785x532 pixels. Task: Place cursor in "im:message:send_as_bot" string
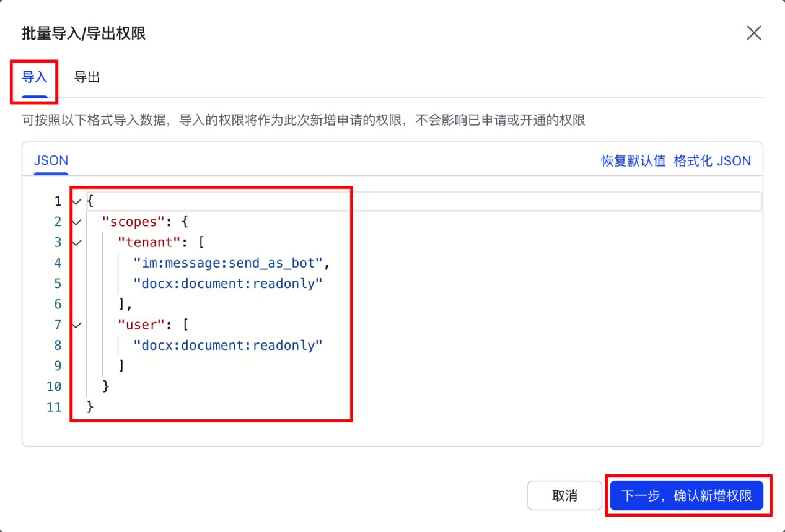click(x=229, y=263)
